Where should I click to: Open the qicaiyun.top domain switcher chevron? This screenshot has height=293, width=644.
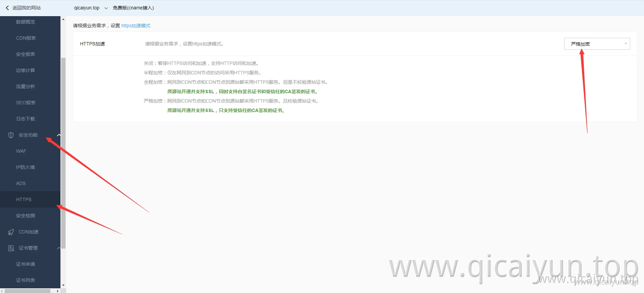106,8
